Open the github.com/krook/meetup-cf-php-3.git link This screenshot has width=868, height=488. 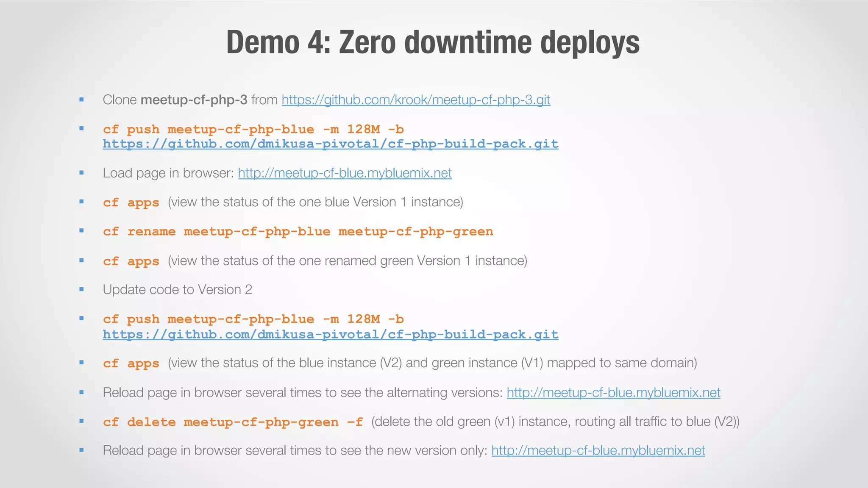416,100
